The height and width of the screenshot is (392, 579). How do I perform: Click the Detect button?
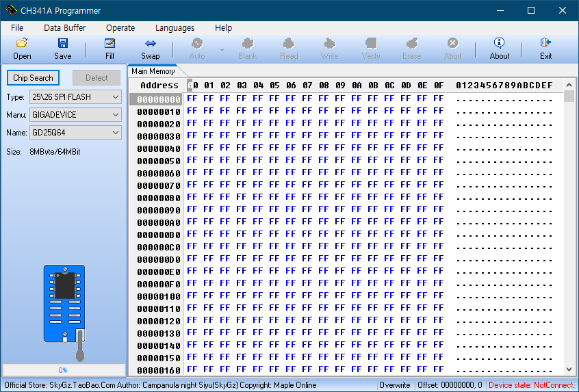[x=96, y=78]
